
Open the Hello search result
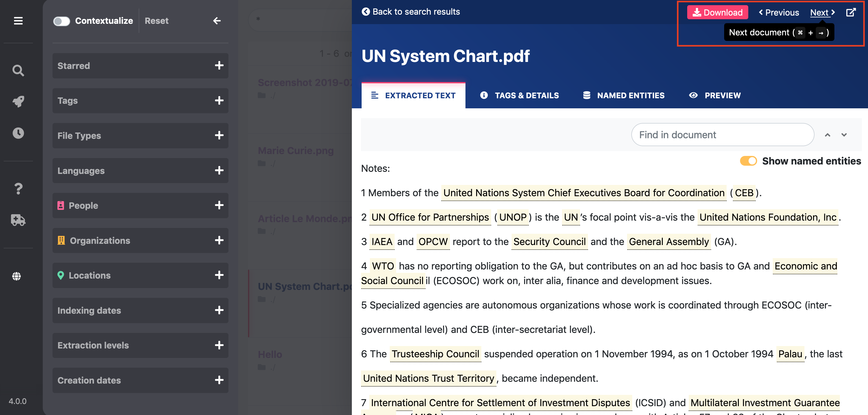click(x=270, y=354)
